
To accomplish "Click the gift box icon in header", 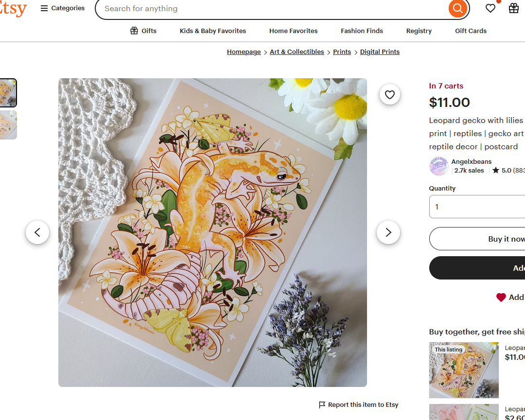I will tap(514, 8).
